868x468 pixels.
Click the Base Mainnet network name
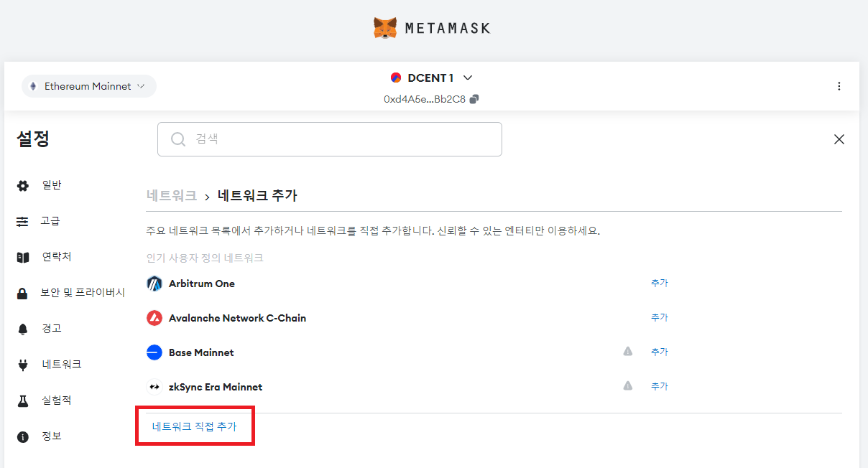pyautogui.click(x=201, y=352)
